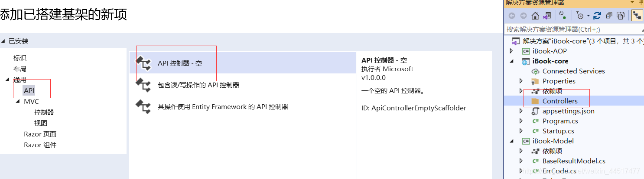Collapse the 通用 category
Viewport: 644px width, 179px height.
[x=7, y=80]
